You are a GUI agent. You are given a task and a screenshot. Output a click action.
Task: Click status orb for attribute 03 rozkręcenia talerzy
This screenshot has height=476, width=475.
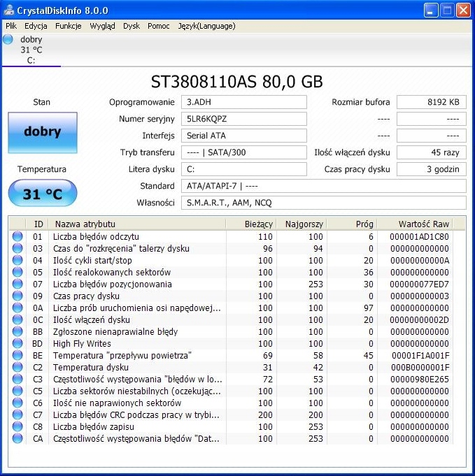pyautogui.click(x=17, y=248)
